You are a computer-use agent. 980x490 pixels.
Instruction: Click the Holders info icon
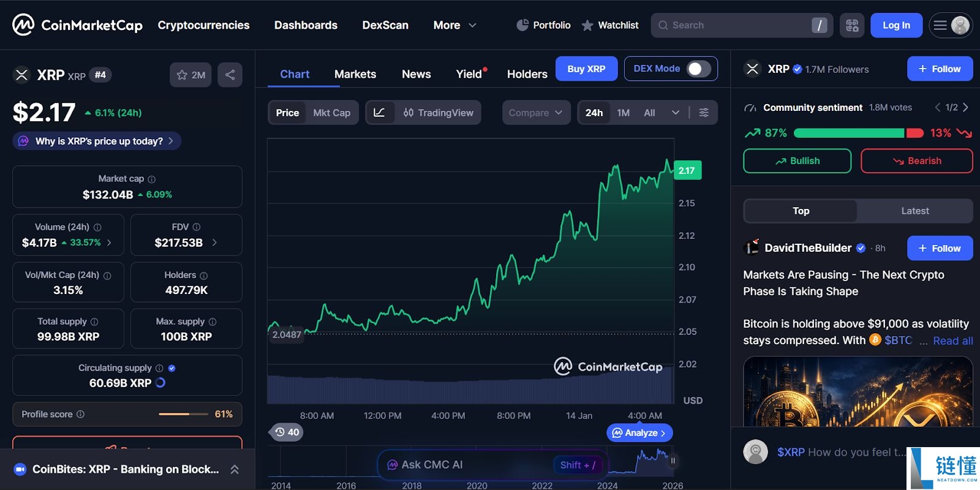tap(204, 276)
